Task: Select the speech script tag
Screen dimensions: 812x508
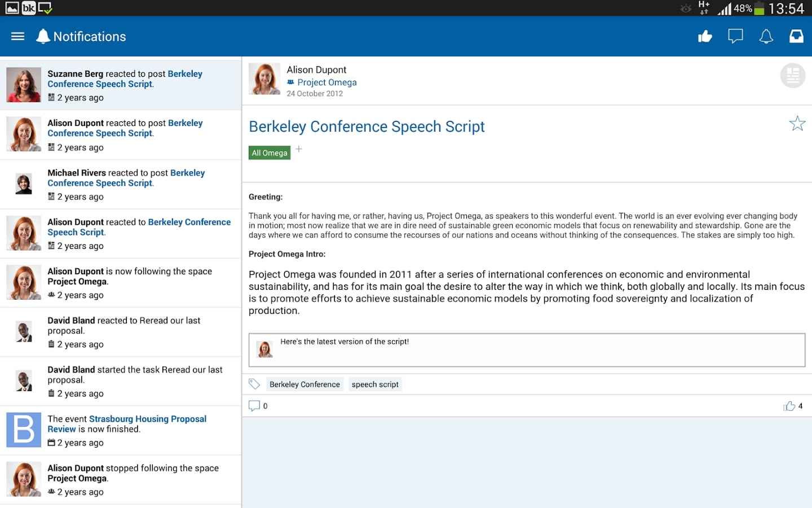Action: (375, 384)
